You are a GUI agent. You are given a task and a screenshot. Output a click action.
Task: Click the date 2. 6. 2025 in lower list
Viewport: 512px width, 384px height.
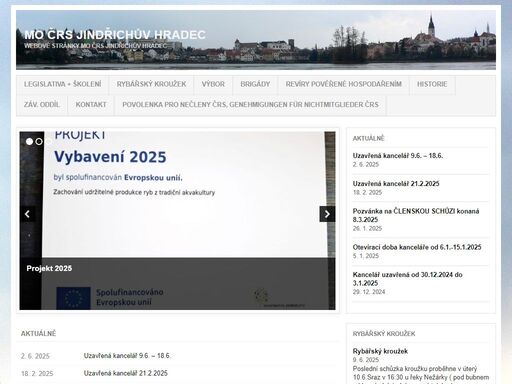point(35,356)
